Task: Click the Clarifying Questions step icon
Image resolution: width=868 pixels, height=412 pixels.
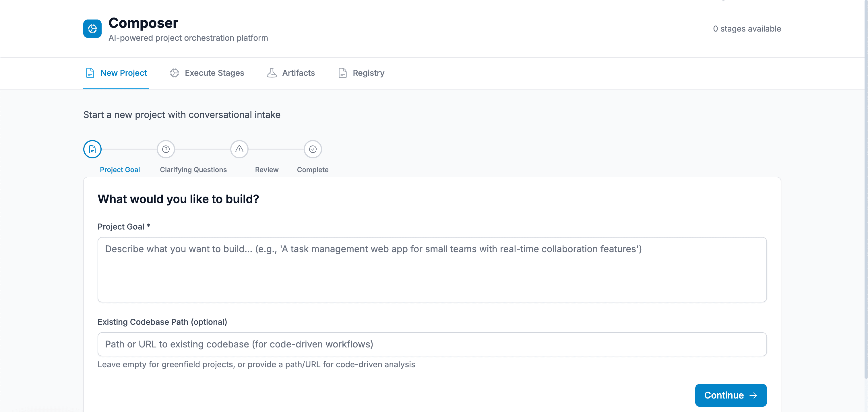Action: point(165,149)
